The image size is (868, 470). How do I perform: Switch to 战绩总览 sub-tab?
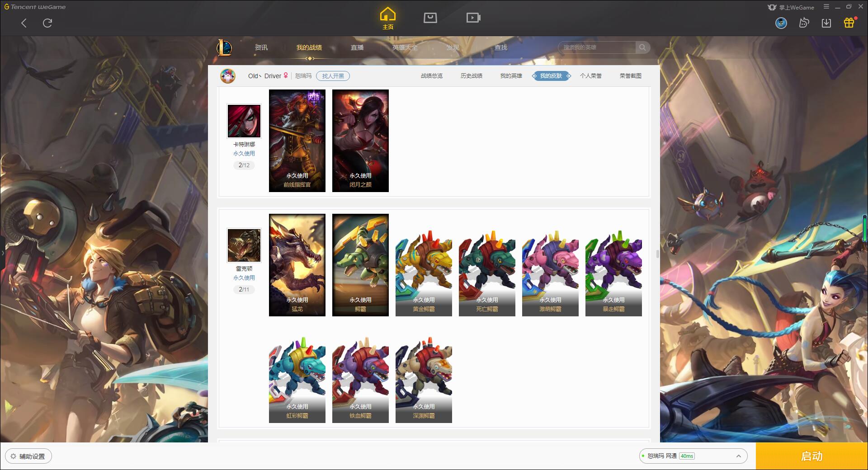(432, 76)
